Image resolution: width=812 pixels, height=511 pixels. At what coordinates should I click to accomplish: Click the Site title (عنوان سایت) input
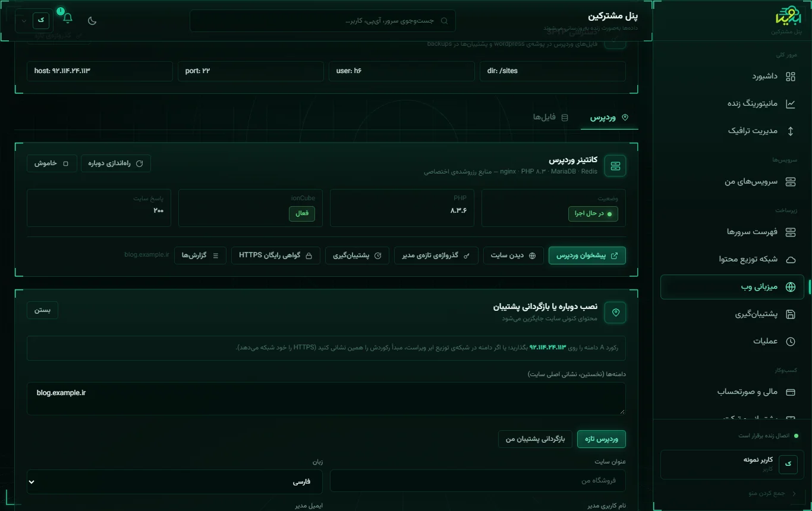[478, 481]
